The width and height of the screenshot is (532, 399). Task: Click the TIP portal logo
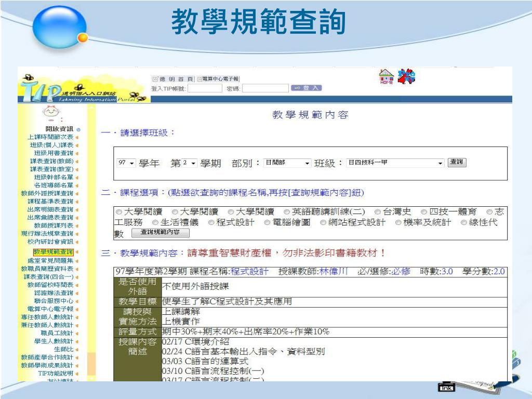click(x=84, y=89)
